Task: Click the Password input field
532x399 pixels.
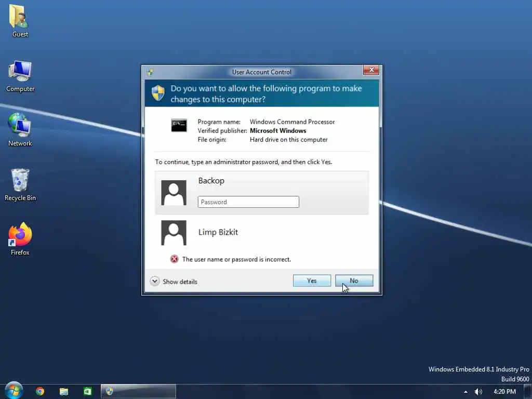Action: (248, 202)
